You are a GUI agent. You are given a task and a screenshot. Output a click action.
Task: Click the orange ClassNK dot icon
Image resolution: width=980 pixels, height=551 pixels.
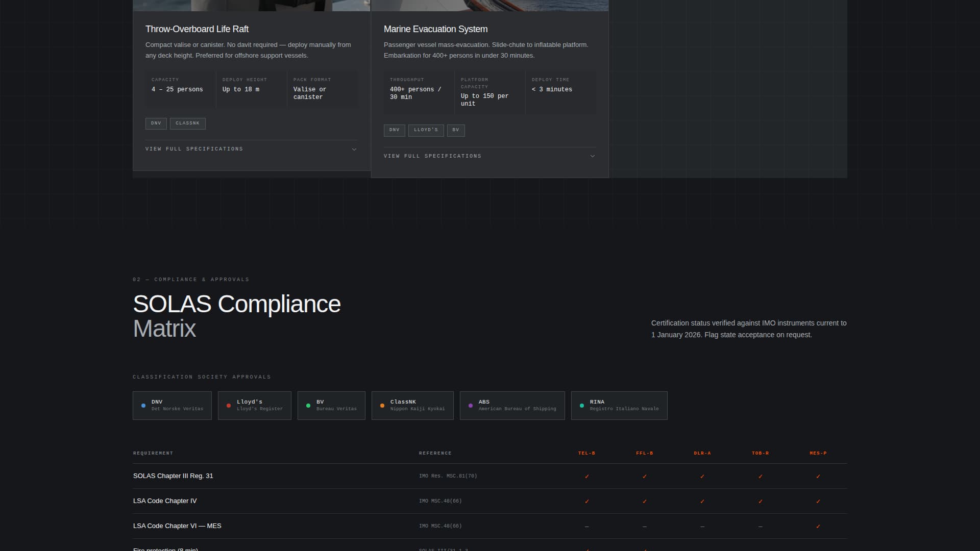[x=382, y=405]
